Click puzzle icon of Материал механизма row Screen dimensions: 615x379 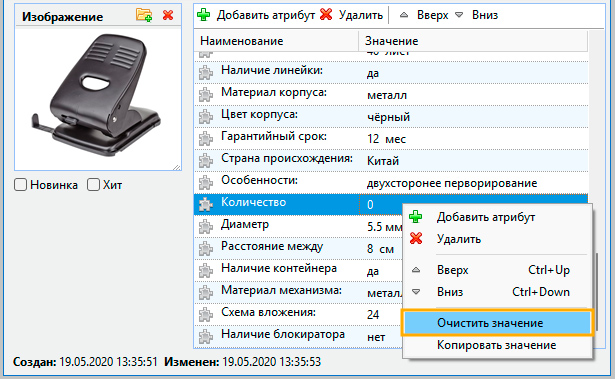coord(206,293)
